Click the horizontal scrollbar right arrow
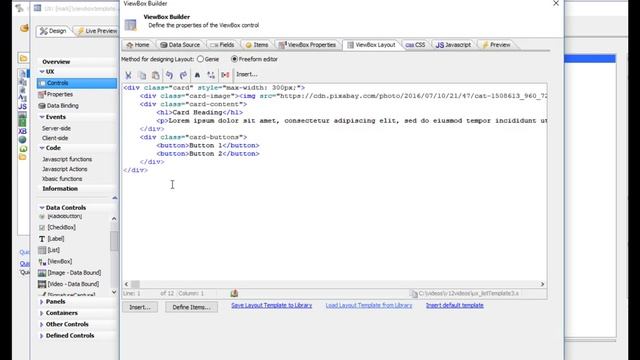Screen dimensions: 640x360 pos(542,284)
